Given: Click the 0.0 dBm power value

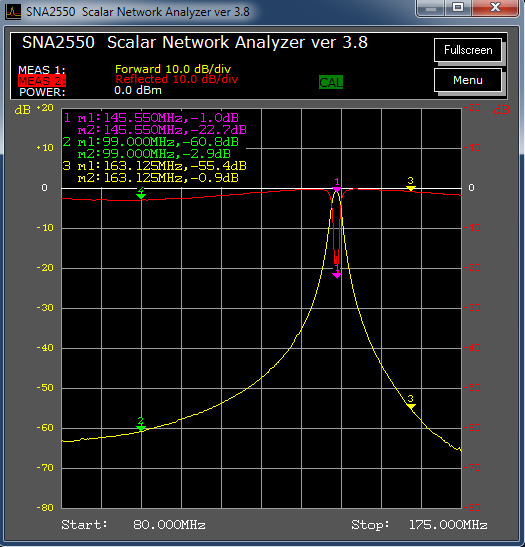Looking at the screenshot, I should click(138, 90).
